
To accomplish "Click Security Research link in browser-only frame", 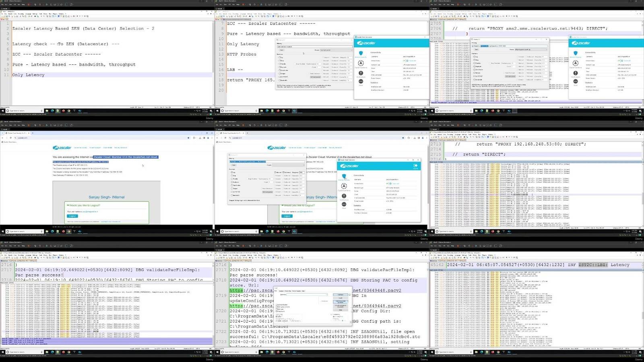I will click(x=121, y=148).
